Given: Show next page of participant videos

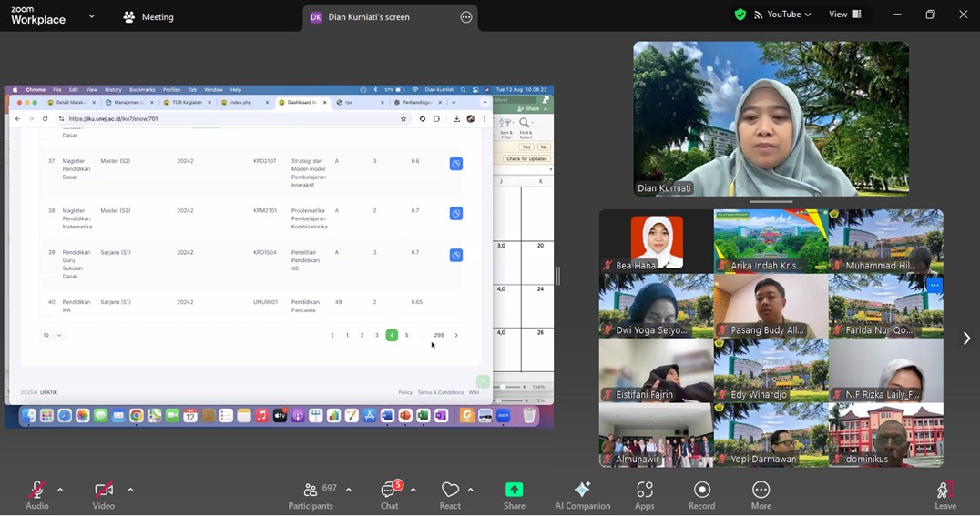Looking at the screenshot, I should coord(965,339).
